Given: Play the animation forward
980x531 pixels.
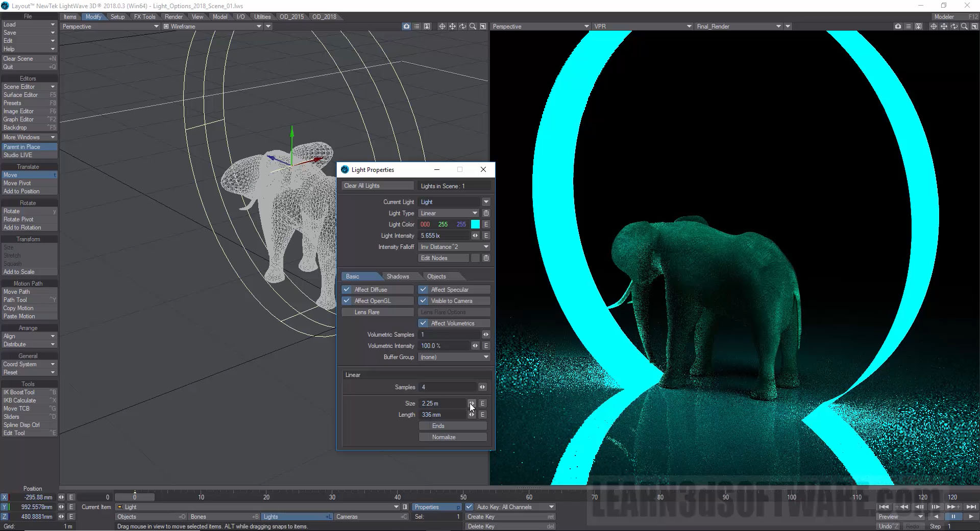Looking at the screenshot, I should [x=970, y=517].
